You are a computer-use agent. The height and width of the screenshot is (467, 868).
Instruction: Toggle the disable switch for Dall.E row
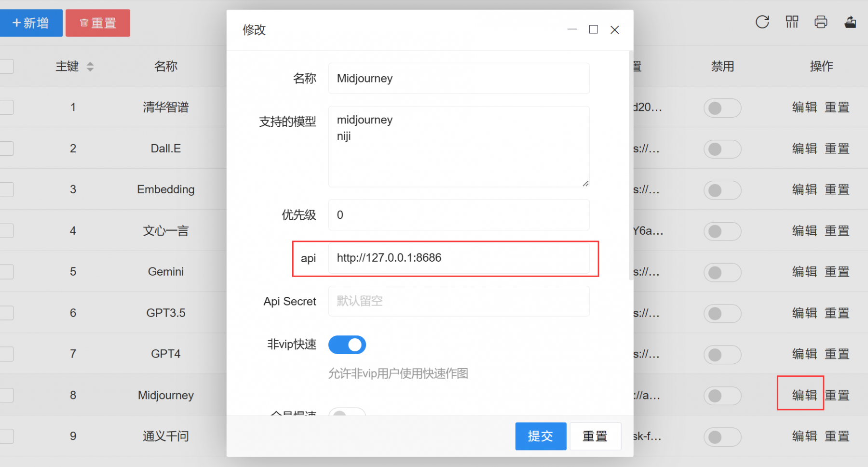click(722, 149)
